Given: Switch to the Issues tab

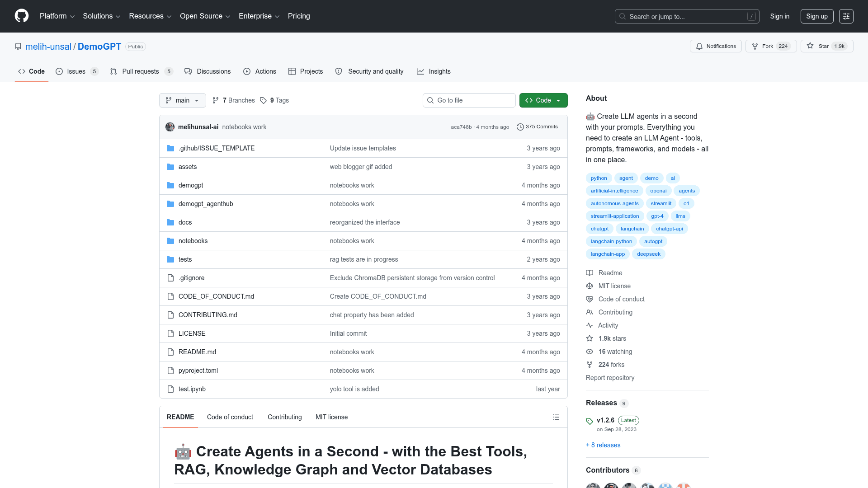Looking at the screenshot, I should (x=76, y=71).
